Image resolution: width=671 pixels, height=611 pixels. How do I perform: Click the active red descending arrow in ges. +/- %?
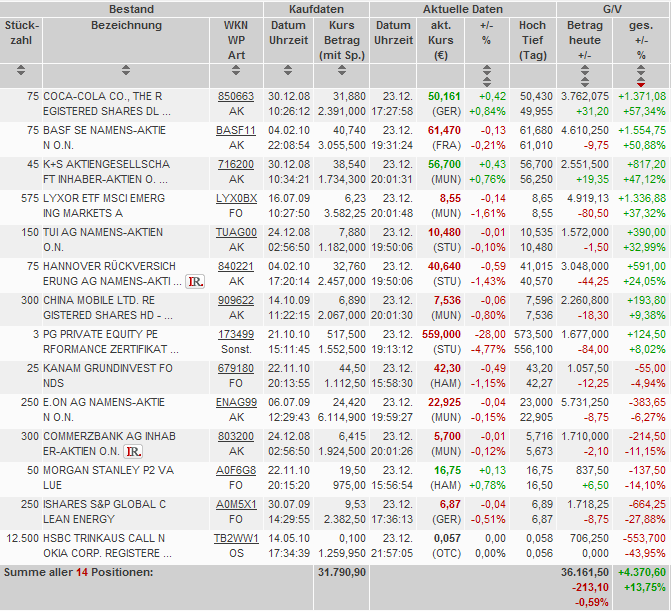click(x=641, y=85)
